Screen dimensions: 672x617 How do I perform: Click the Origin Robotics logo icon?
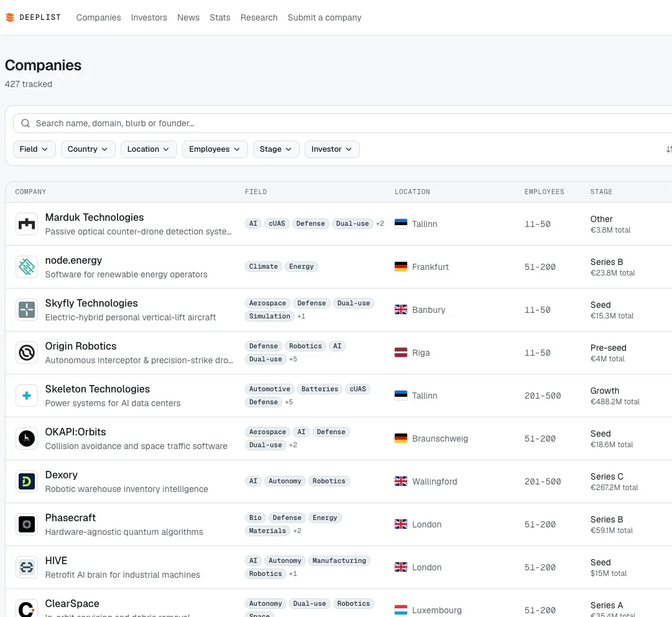pyautogui.click(x=27, y=353)
